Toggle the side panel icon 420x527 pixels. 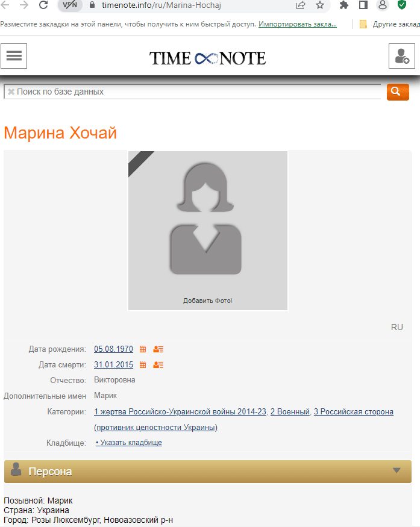pos(363,5)
